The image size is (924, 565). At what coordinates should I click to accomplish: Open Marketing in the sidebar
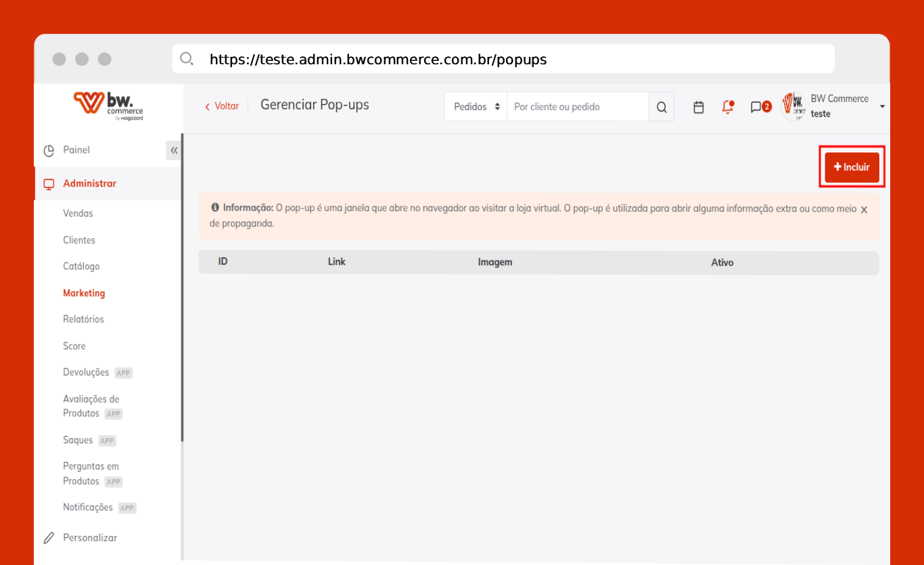[x=84, y=293]
